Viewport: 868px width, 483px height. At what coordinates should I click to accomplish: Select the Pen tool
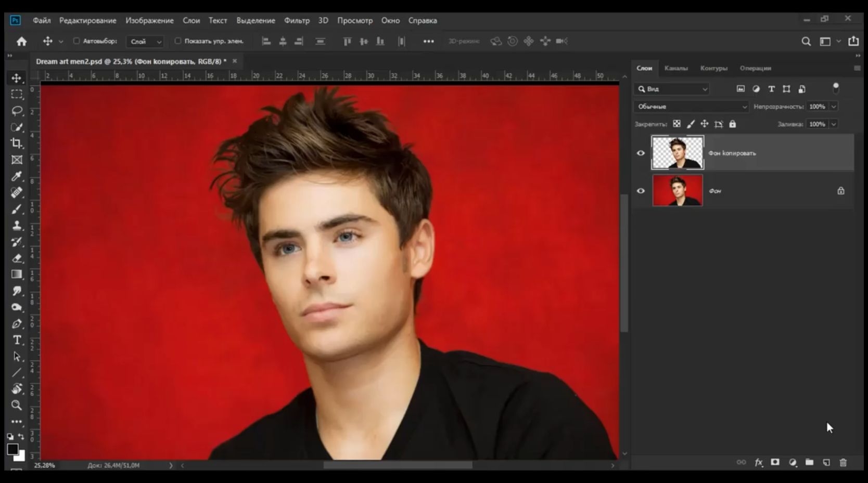tap(17, 323)
